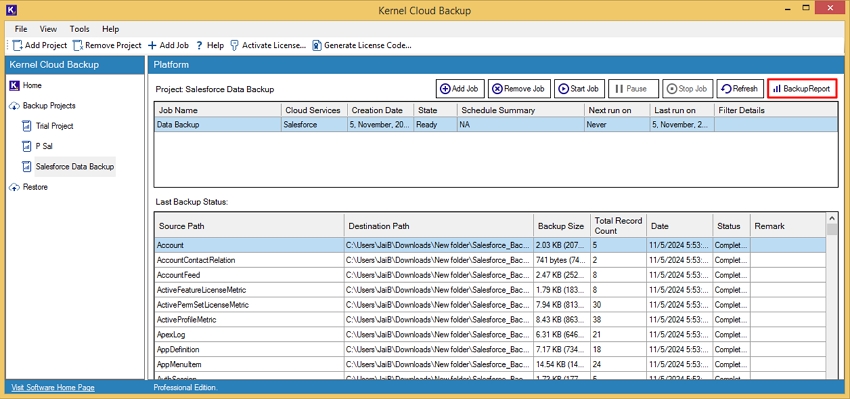Image resolution: width=850 pixels, height=399 pixels.
Task: Click the Add Job plus icon in the top toolbar
Action: [152, 46]
